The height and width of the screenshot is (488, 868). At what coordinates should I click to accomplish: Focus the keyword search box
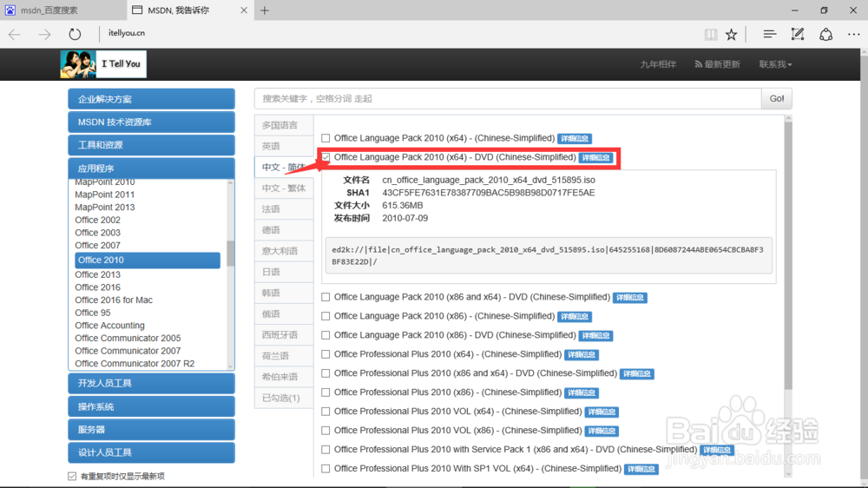tap(508, 99)
